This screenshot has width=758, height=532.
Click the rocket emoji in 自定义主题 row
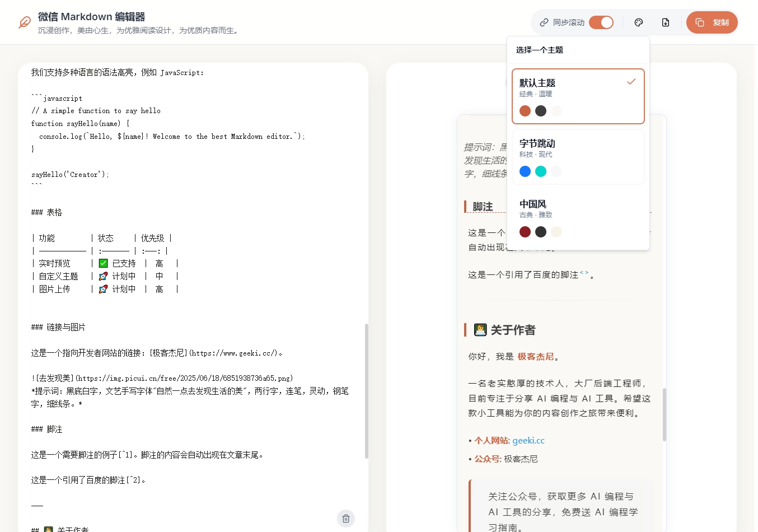coord(104,276)
